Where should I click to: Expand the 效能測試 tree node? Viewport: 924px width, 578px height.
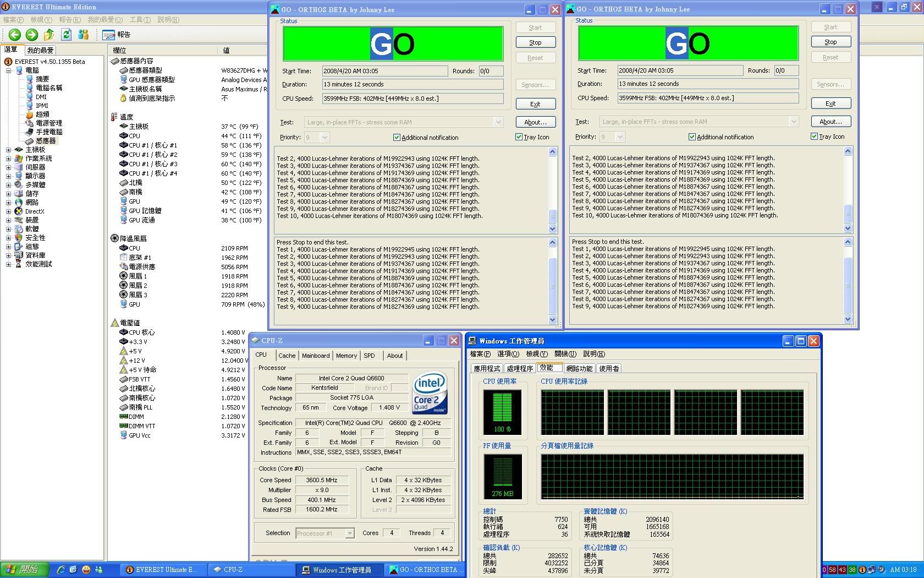point(8,264)
